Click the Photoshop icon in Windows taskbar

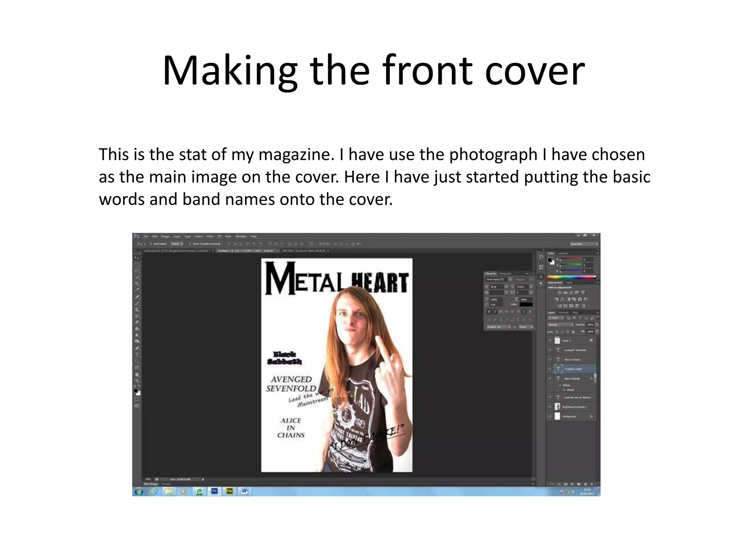tap(214, 491)
